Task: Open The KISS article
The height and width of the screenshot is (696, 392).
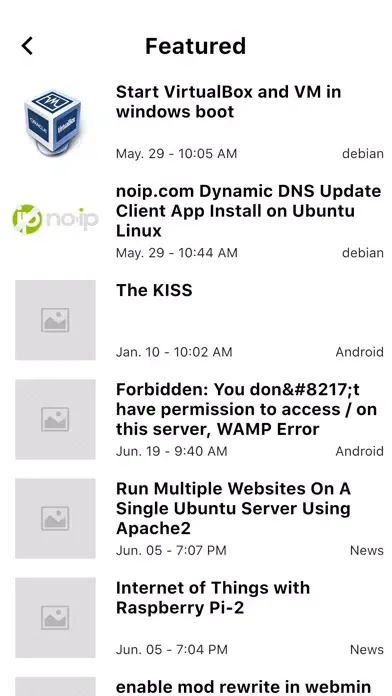Action: tap(154, 290)
